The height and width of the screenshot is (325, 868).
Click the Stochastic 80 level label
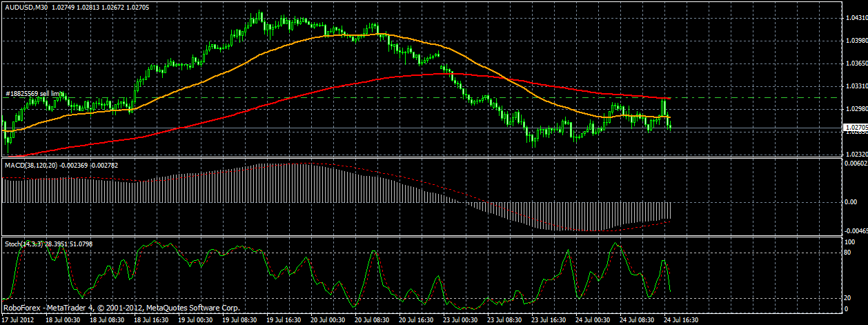(x=849, y=253)
